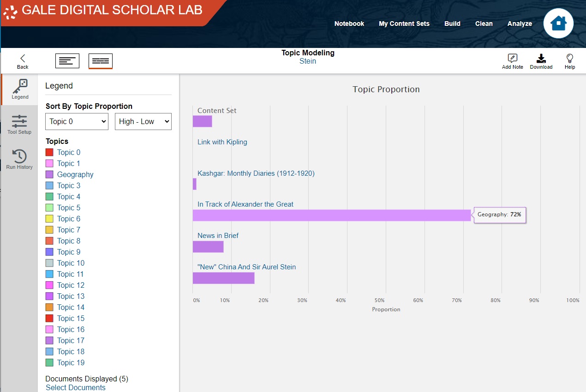586x392 pixels.
Task: Select Topic 4 in legend
Action: tap(69, 196)
